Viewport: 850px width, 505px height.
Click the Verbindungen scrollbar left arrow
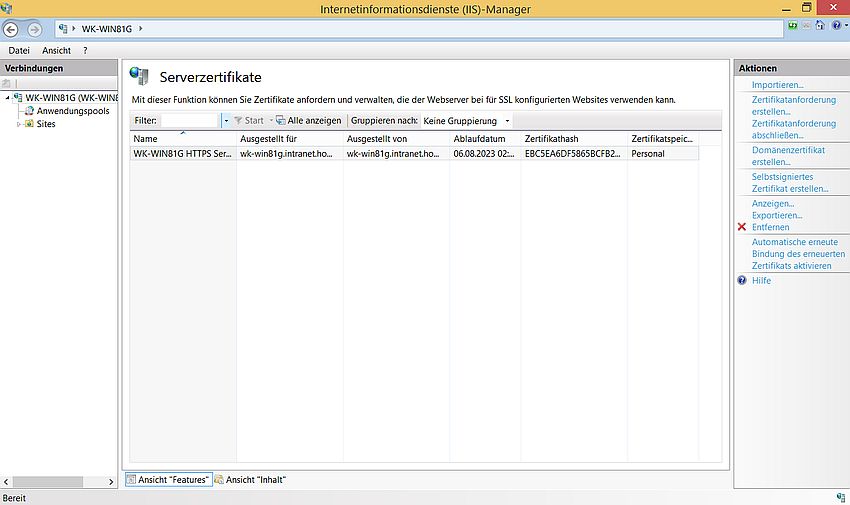tap(6, 482)
